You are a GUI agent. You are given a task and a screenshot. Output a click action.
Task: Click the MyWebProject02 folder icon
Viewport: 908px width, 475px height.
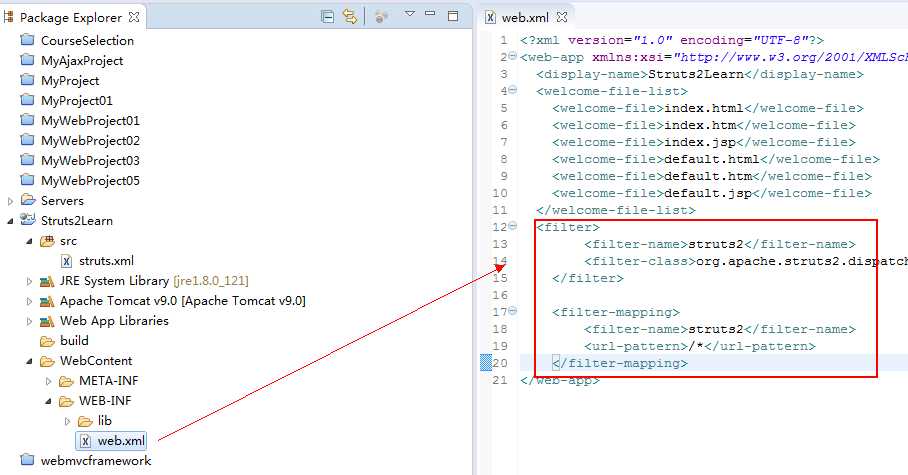pyautogui.click(x=27, y=140)
